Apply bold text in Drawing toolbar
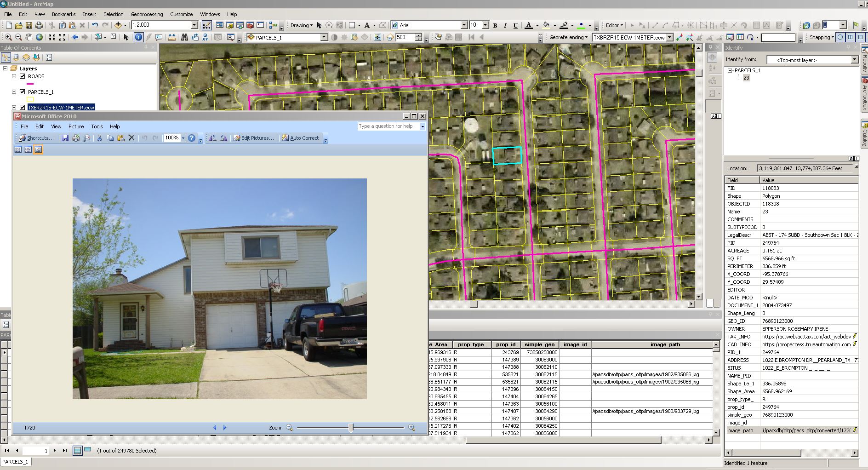This screenshot has width=868, height=470. 495,25
